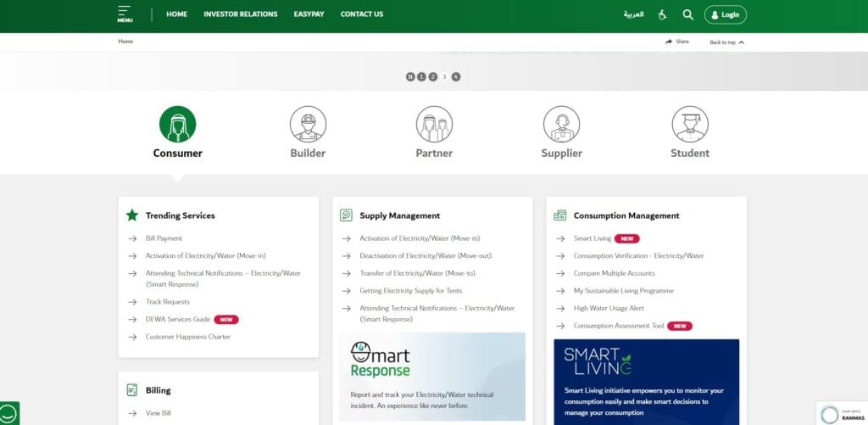Viewport: 868px width, 425px height.
Task: Go to carousel slide 2
Action: tap(433, 77)
